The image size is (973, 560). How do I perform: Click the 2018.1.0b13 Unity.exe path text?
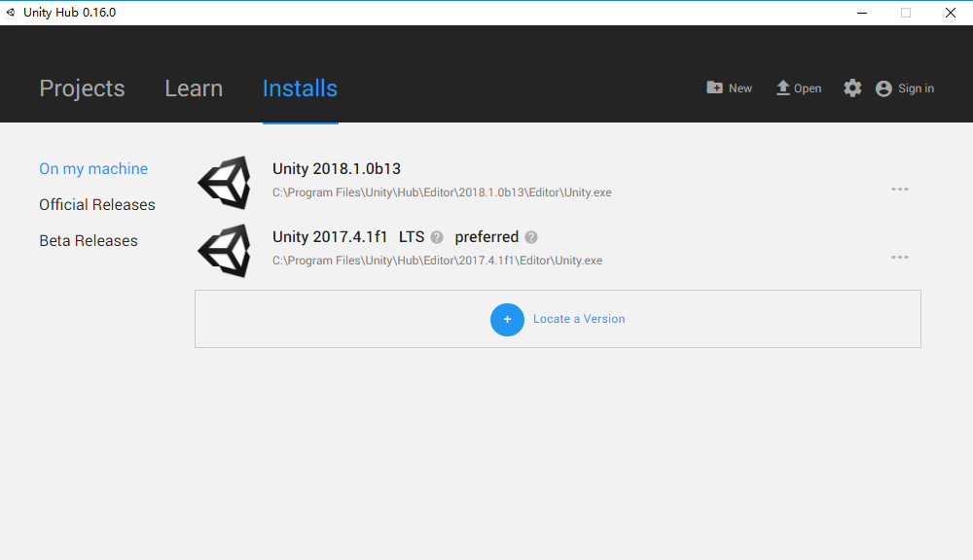tap(442, 192)
